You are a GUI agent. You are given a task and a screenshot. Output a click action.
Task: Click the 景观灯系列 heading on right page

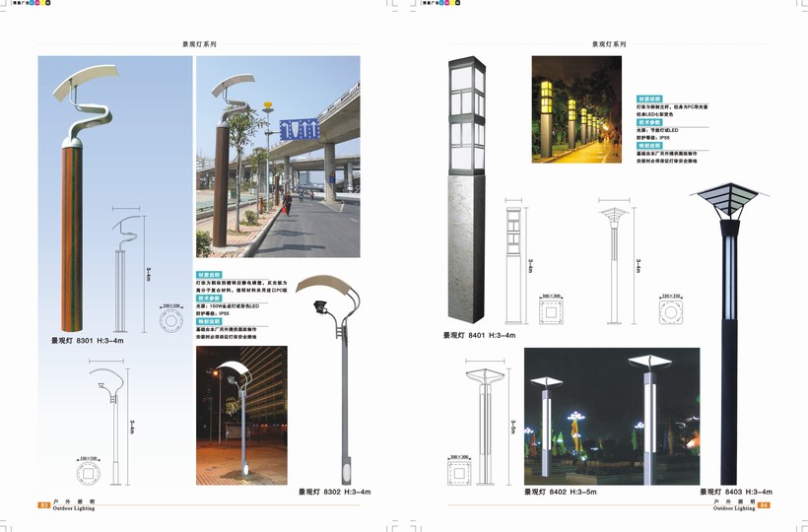click(x=609, y=44)
